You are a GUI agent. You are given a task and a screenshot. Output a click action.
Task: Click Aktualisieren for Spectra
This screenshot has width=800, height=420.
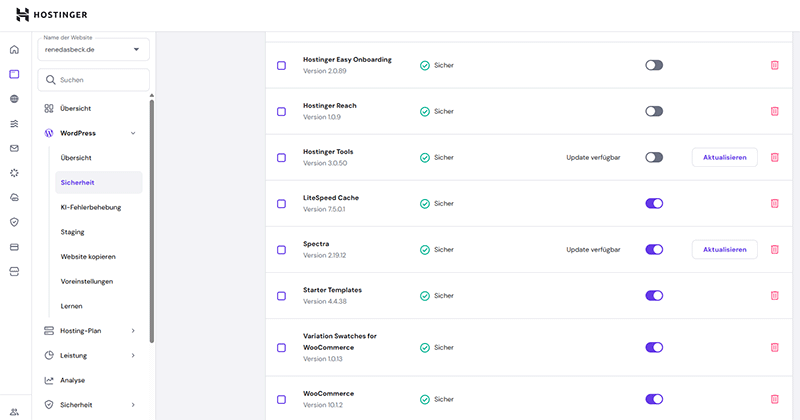[x=724, y=250]
